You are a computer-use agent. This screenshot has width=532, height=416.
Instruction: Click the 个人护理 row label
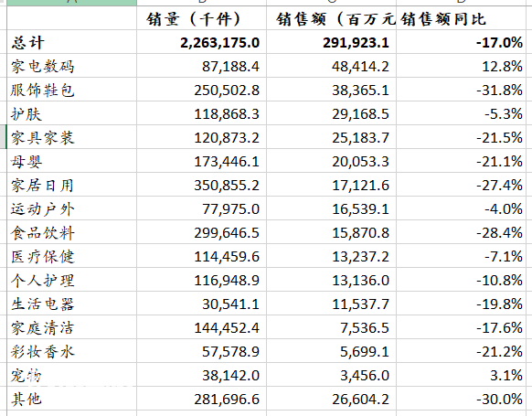pyautogui.click(x=71, y=280)
